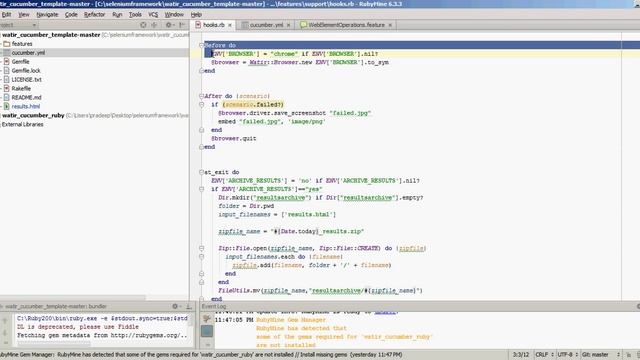
Task: Collapse the if ENV['ARCHIVE_RESULTS']=="yes" block
Action: click(x=201, y=189)
